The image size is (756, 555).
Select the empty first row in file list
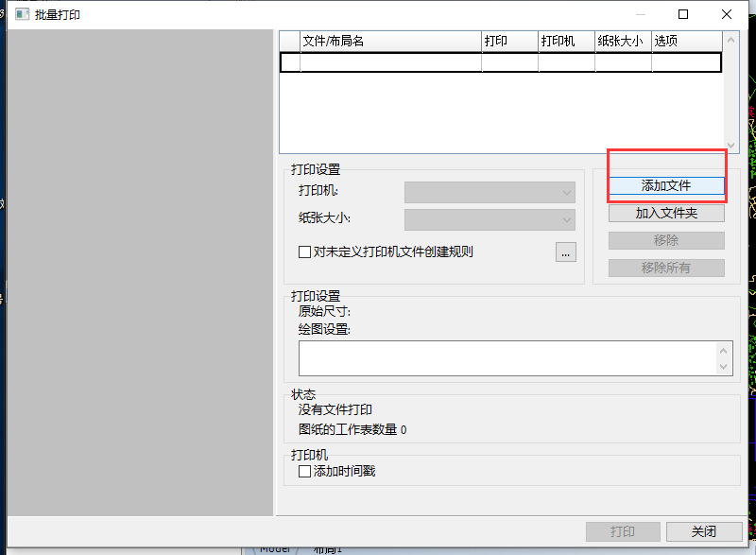(x=501, y=62)
